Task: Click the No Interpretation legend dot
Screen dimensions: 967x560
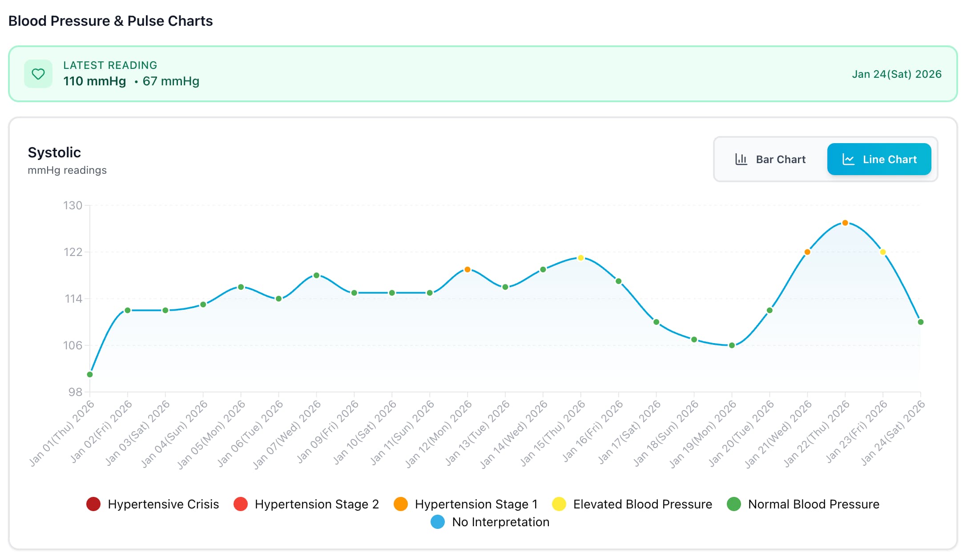Action: coord(437,522)
